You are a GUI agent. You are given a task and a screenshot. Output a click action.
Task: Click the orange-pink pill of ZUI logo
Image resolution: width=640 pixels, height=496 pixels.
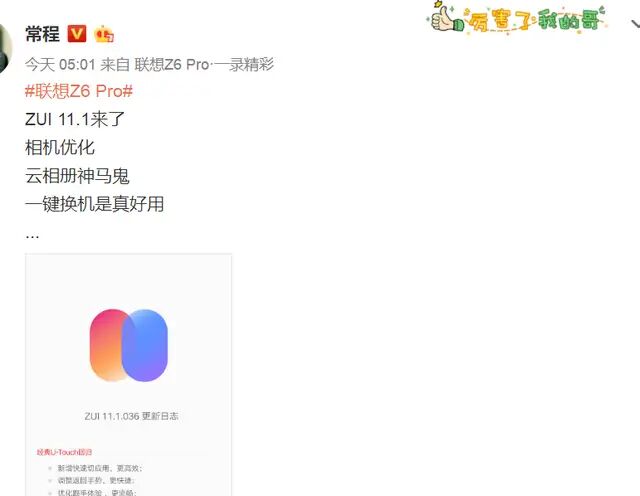point(107,345)
